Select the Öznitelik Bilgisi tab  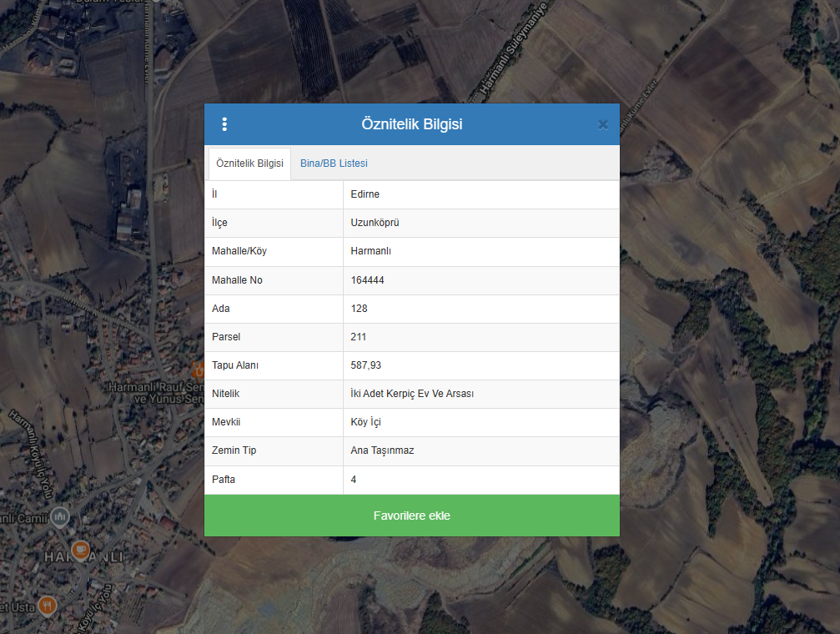[x=249, y=164]
